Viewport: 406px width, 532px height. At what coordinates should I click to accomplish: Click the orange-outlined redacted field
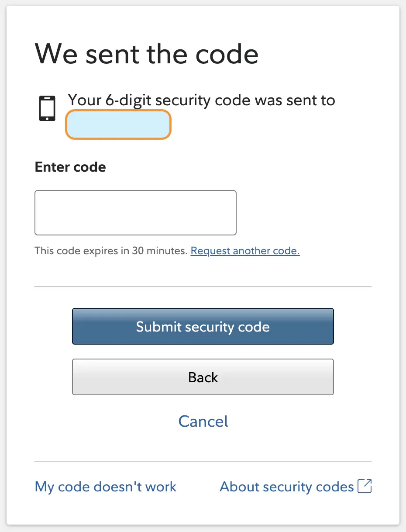tap(118, 124)
